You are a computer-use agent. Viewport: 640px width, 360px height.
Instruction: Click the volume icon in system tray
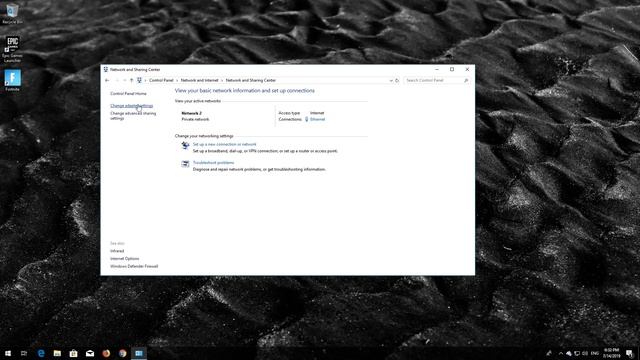(x=585, y=353)
